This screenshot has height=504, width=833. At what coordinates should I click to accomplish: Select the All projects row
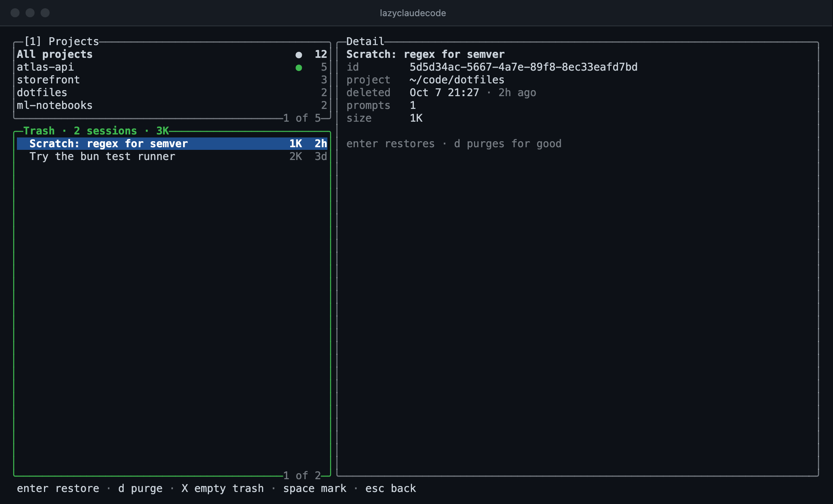tap(172, 54)
